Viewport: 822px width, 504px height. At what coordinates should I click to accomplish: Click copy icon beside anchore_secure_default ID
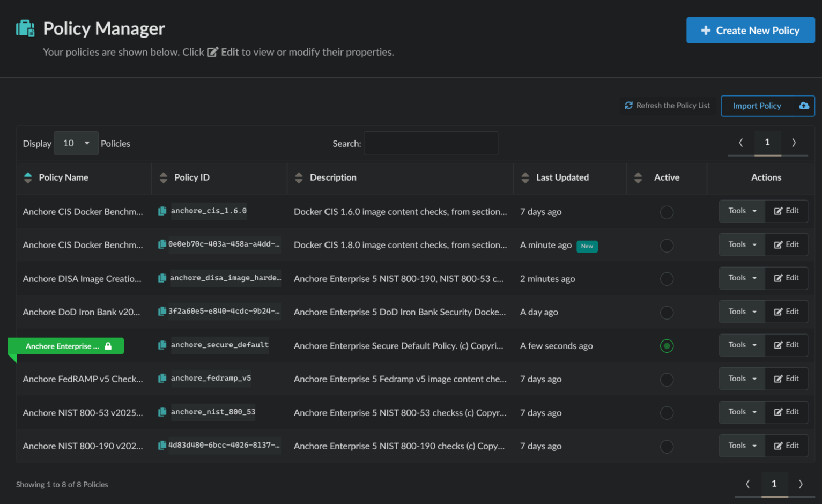[162, 345]
